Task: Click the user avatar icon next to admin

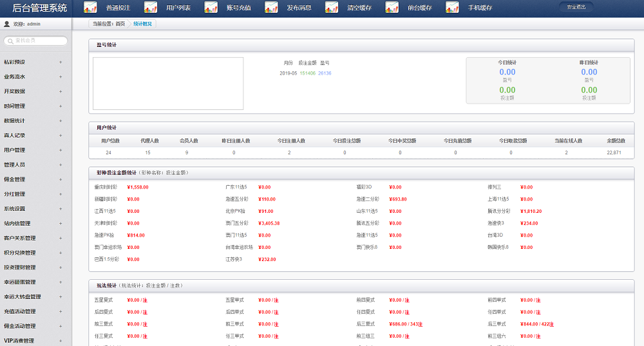Action: [6, 24]
